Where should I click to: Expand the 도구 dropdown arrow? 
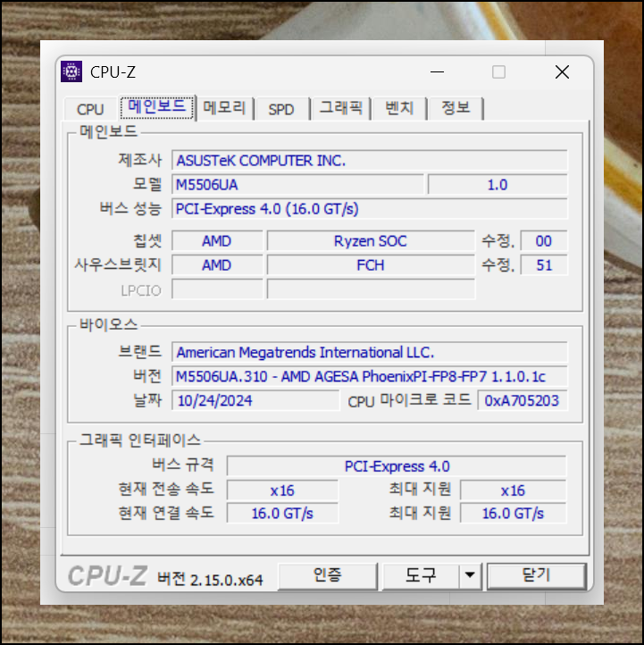click(x=470, y=575)
